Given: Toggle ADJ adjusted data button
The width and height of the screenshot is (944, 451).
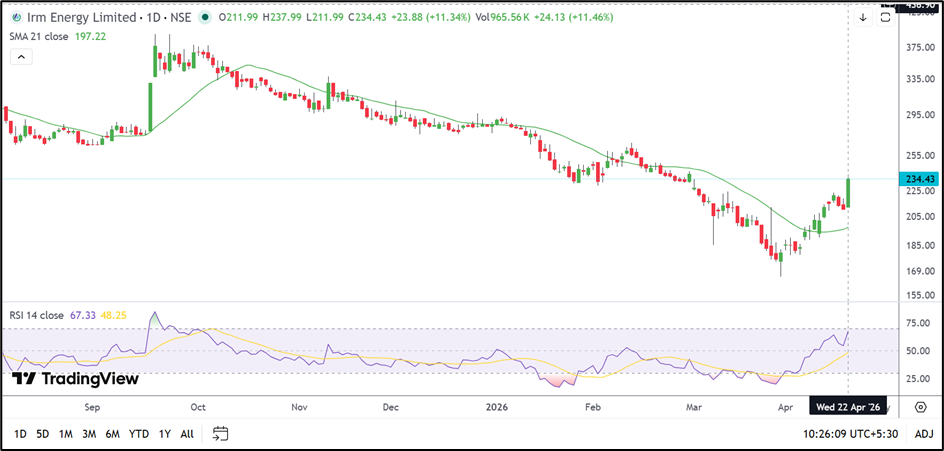Looking at the screenshot, I should [923, 434].
